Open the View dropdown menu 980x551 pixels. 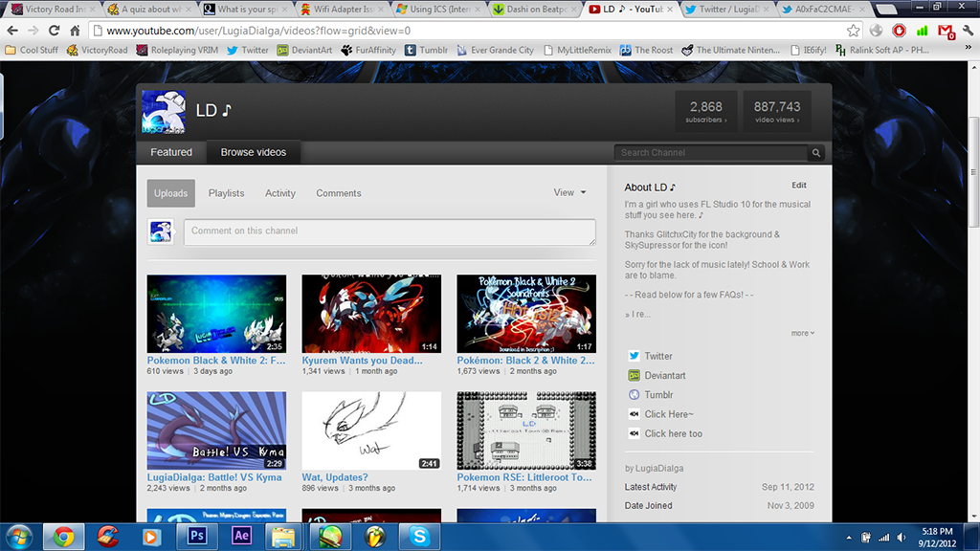tap(569, 192)
